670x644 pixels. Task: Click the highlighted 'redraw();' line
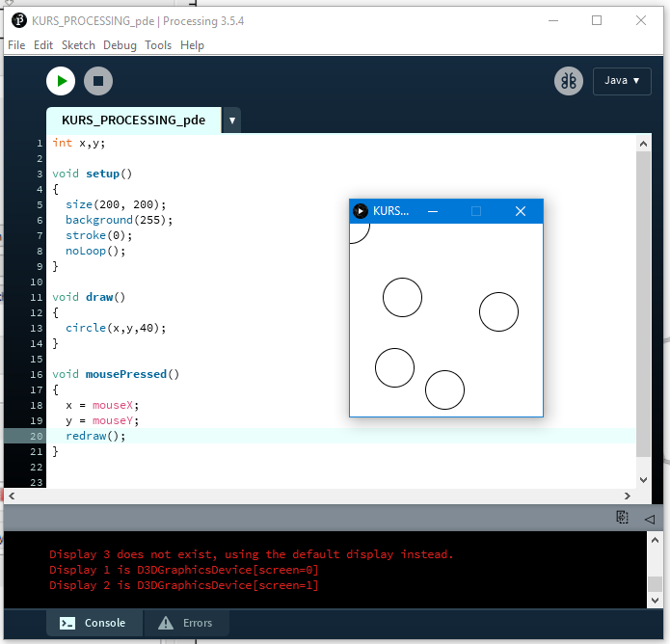95,436
